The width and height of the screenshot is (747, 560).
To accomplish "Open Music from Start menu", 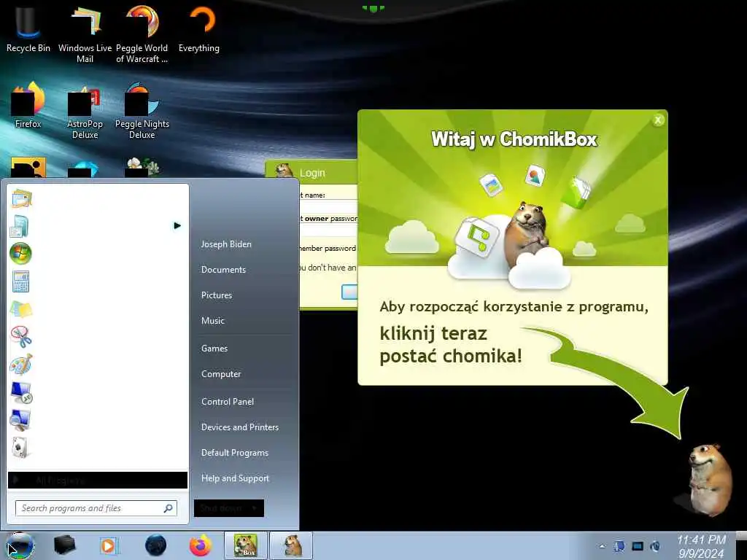I will (x=213, y=321).
